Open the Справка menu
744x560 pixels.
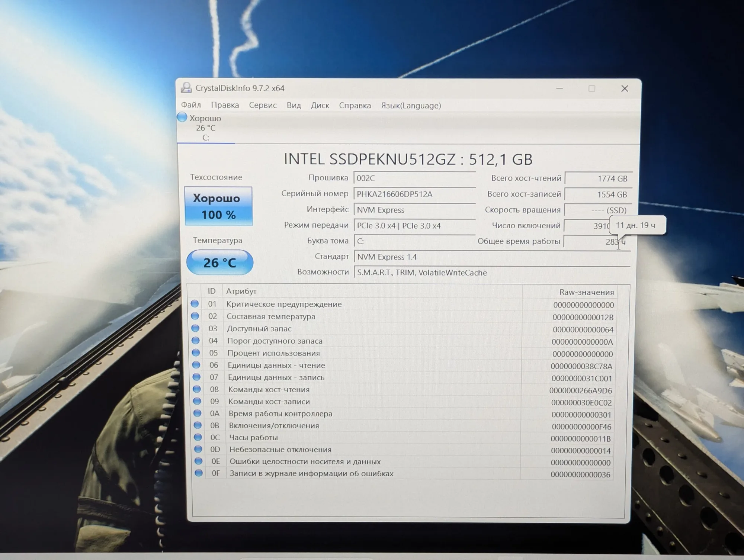point(355,106)
